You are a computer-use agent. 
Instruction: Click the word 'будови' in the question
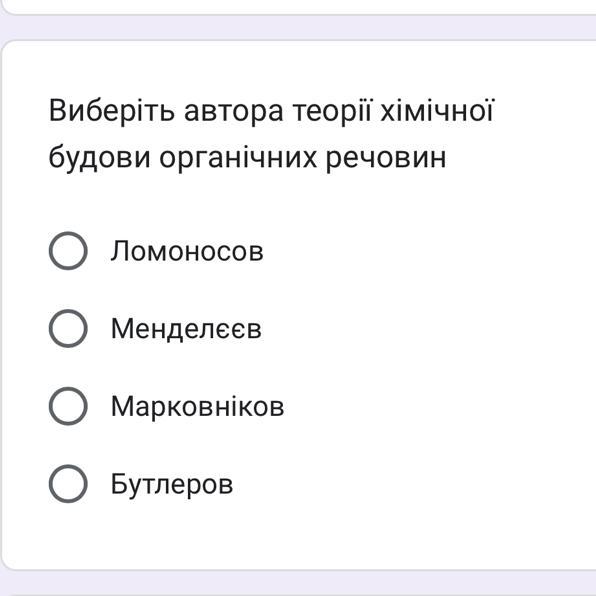[x=100, y=157]
